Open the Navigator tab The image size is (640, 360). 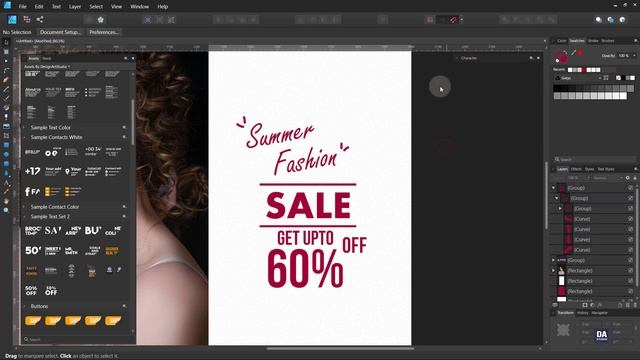pyautogui.click(x=600, y=313)
